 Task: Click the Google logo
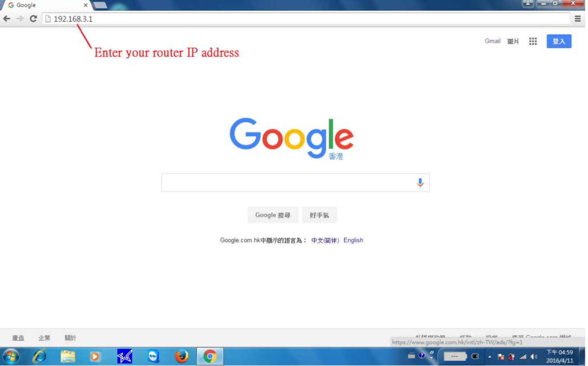[x=292, y=138]
